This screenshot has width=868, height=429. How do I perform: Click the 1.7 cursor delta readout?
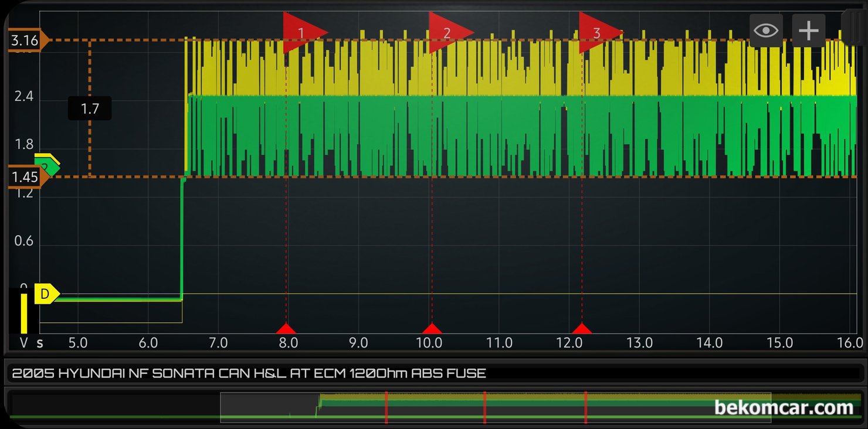pyautogui.click(x=90, y=108)
